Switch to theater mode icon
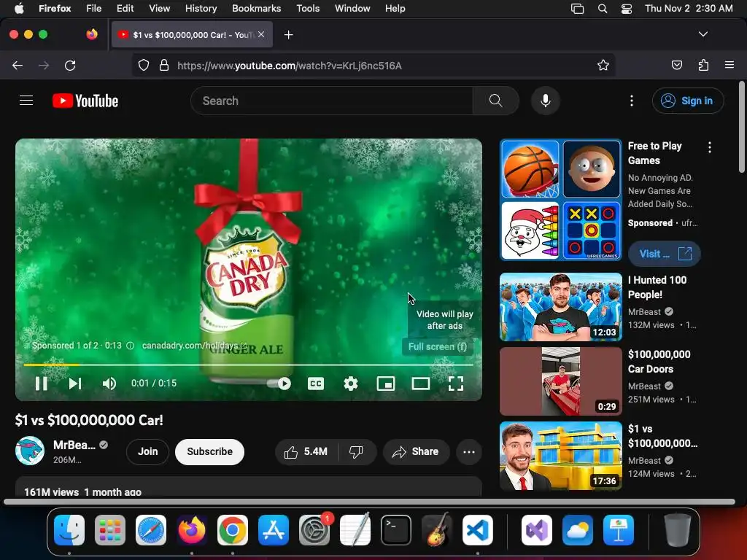747x560 pixels. 421,384
